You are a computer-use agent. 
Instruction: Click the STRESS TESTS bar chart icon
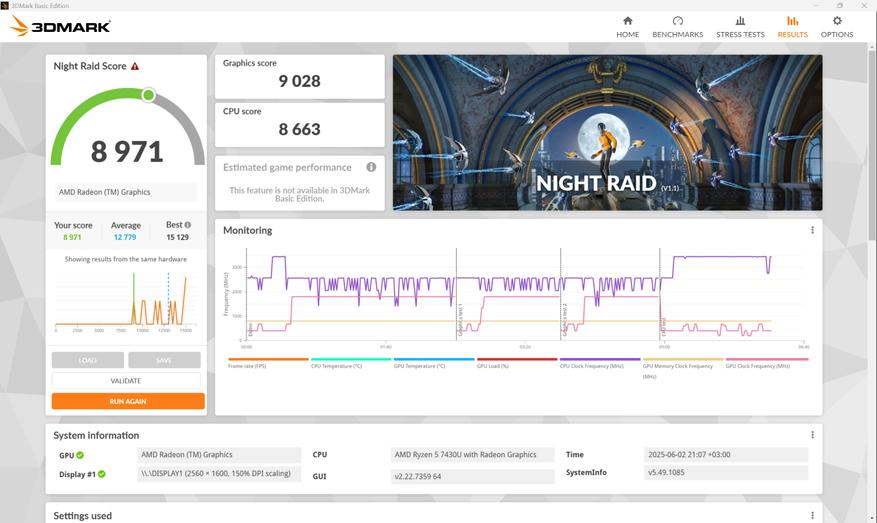click(740, 21)
